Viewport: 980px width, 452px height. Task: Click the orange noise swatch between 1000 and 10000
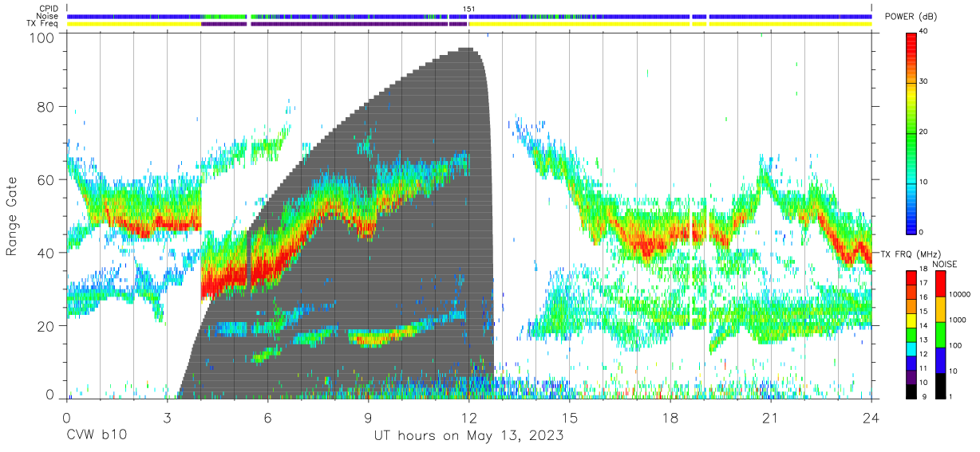pyautogui.click(x=940, y=309)
